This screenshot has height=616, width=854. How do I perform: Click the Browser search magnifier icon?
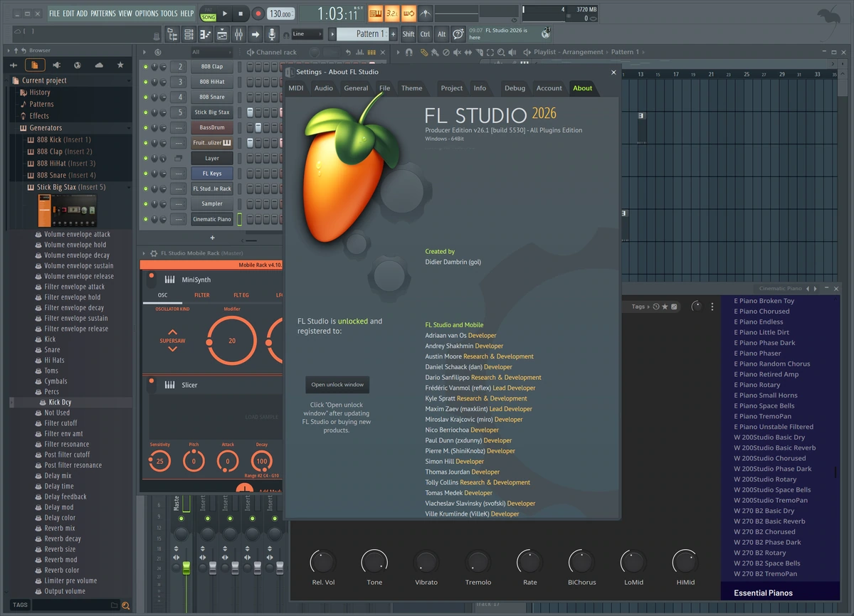[x=125, y=605]
